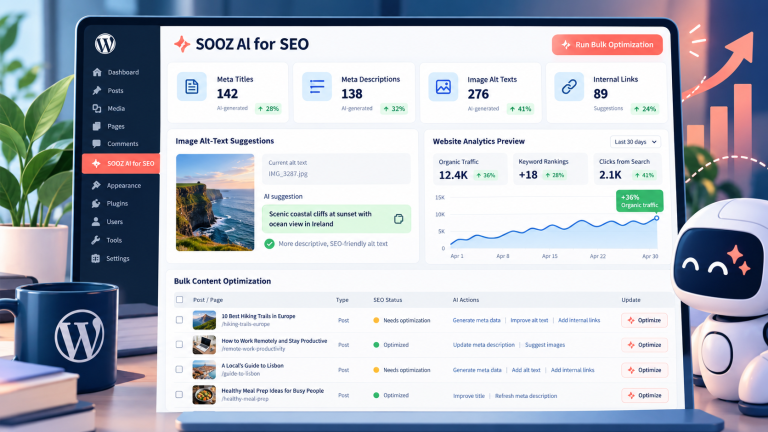The height and width of the screenshot is (432, 768).
Task: Click the green status dot for Meal Prep
Action: tap(376, 395)
